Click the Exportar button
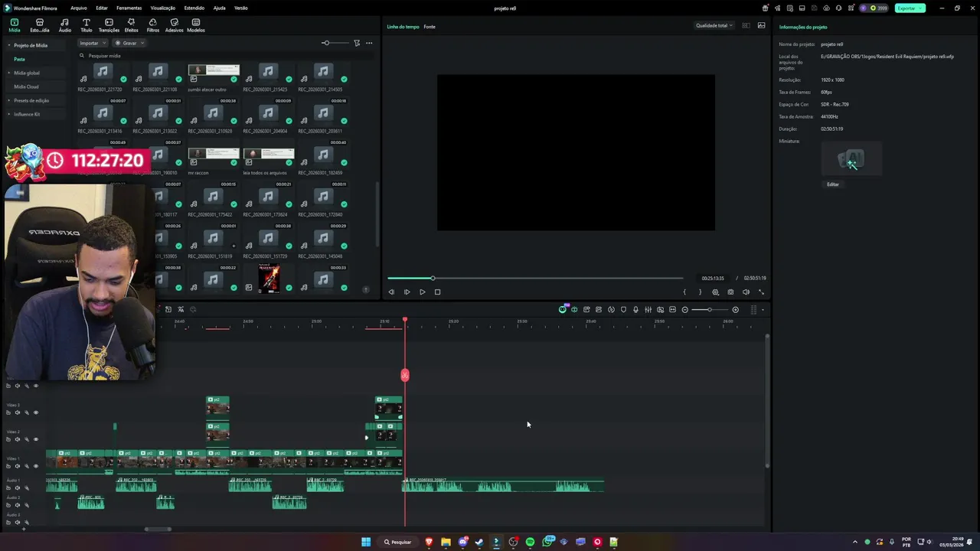This screenshot has width=980, height=551. (910, 8)
